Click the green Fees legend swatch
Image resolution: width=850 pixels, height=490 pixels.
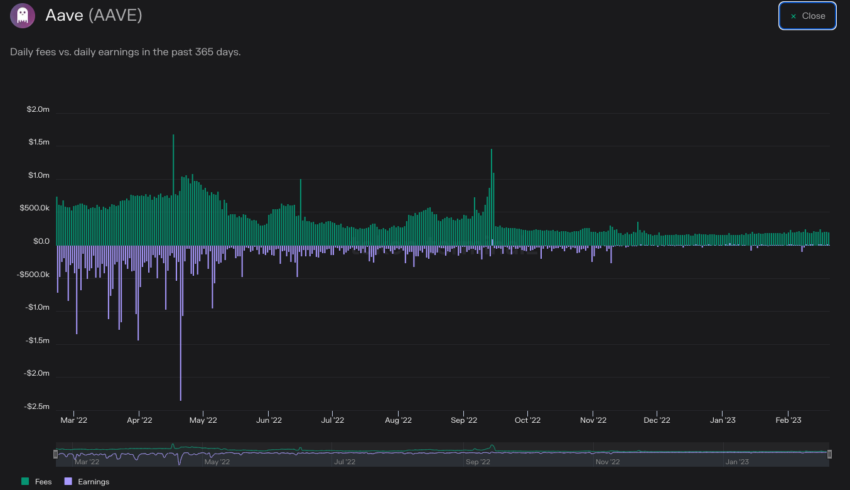[25, 481]
